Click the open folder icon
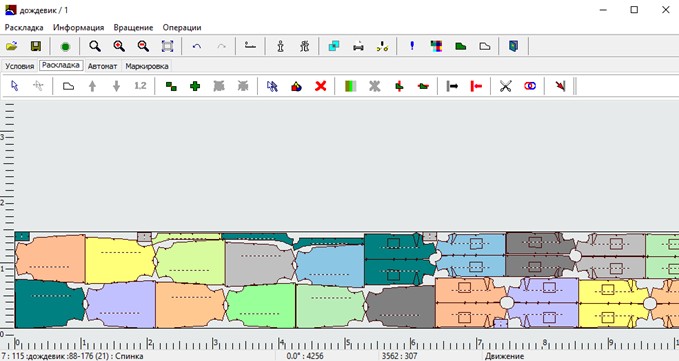 (12, 46)
